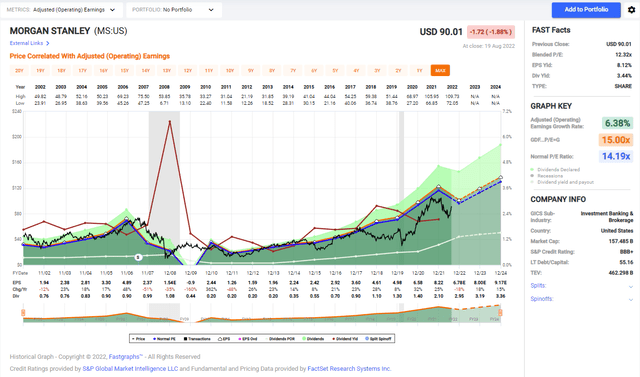Select the 1Y time range
The image size is (640, 377).
pyautogui.click(x=419, y=71)
